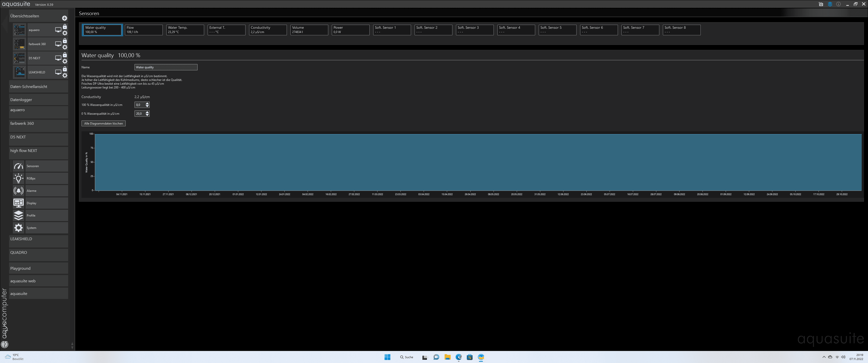Select the Soft. Sensor 8 tile

[x=682, y=30]
